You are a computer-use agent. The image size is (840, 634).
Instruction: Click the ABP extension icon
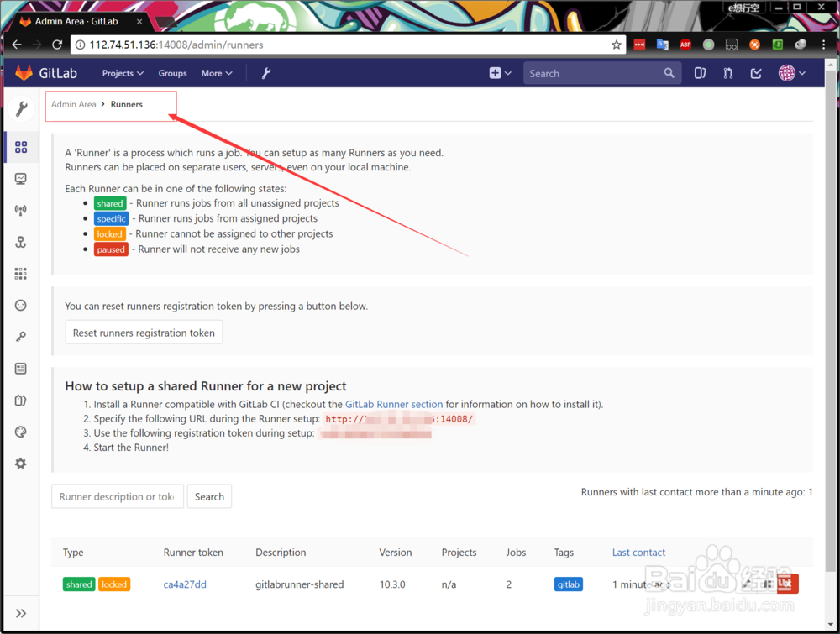tap(685, 45)
